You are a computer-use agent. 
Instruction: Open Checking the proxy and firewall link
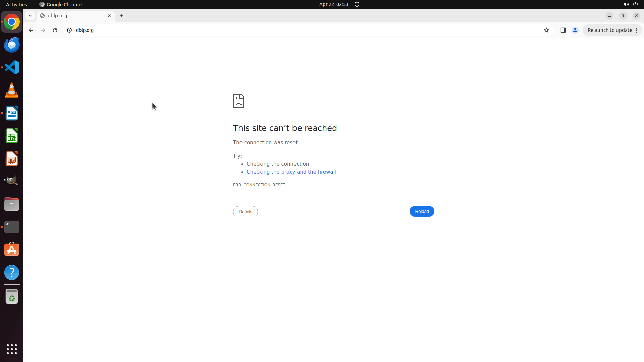(x=291, y=172)
